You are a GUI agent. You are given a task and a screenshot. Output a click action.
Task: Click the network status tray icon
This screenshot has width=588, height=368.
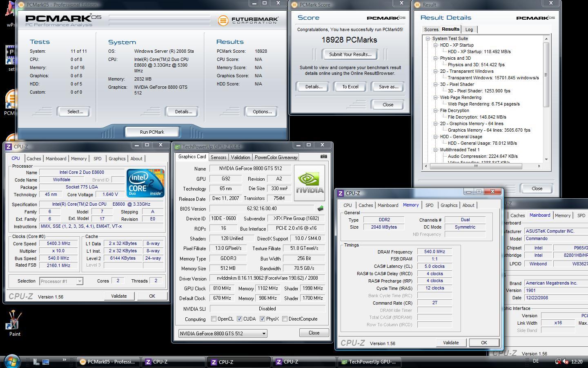[558, 361]
